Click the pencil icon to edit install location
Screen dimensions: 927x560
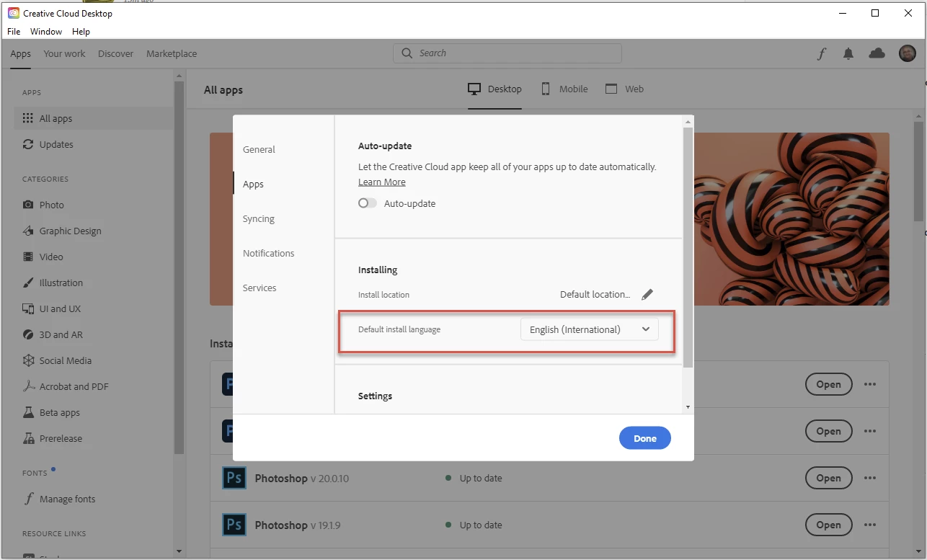(647, 294)
